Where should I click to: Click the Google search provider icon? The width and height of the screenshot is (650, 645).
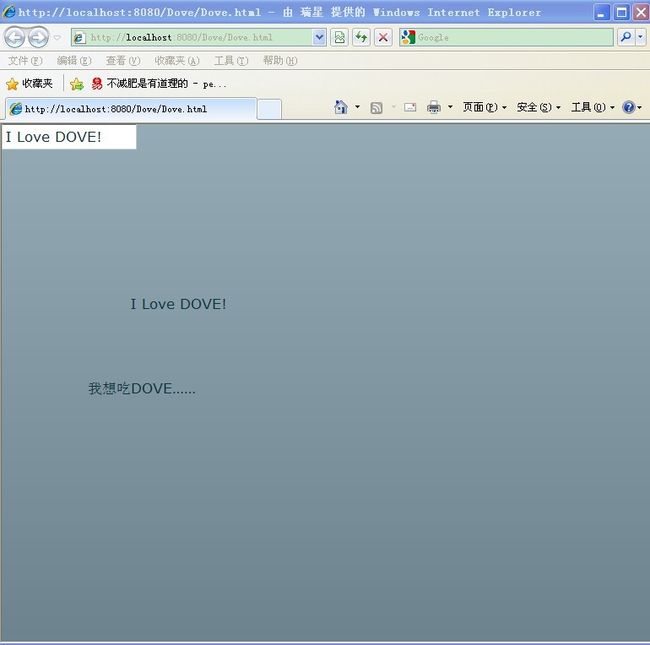point(408,37)
